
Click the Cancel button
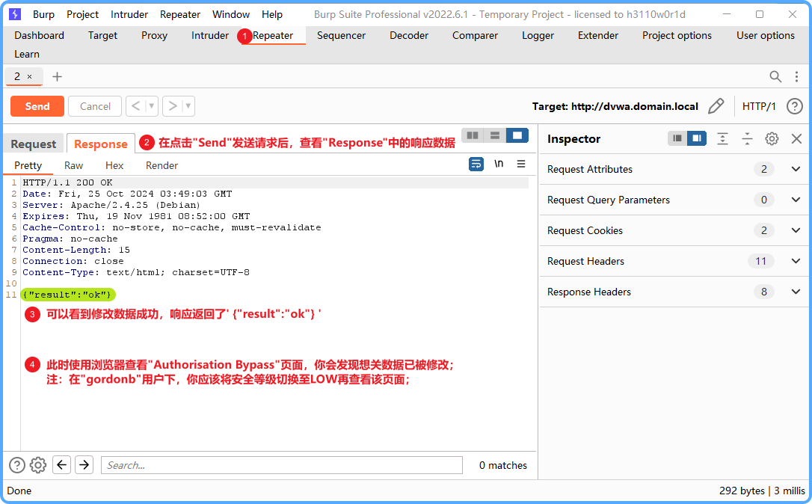click(95, 106)
